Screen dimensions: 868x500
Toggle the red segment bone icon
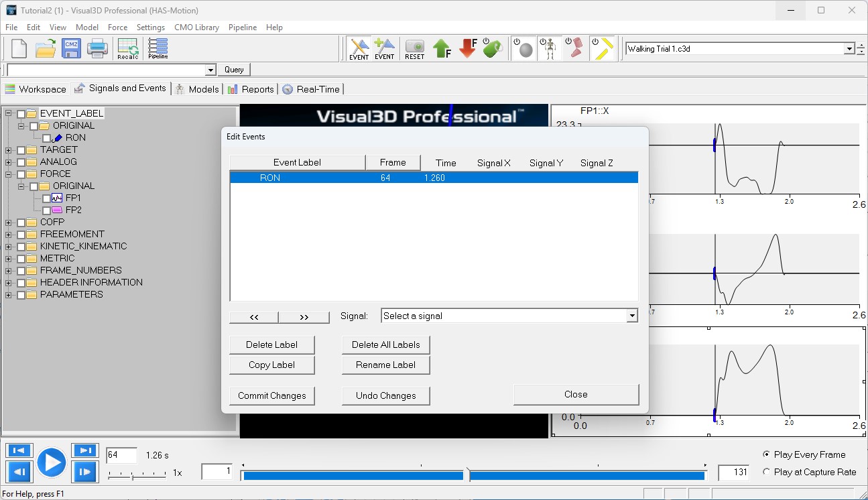tap(574, 49)
